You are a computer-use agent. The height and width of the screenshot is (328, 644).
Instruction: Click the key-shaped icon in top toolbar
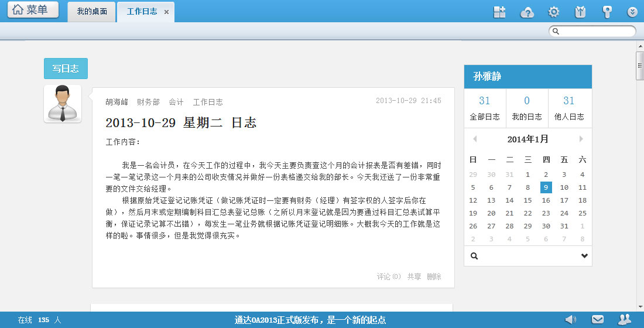click(x=607, y=12)
